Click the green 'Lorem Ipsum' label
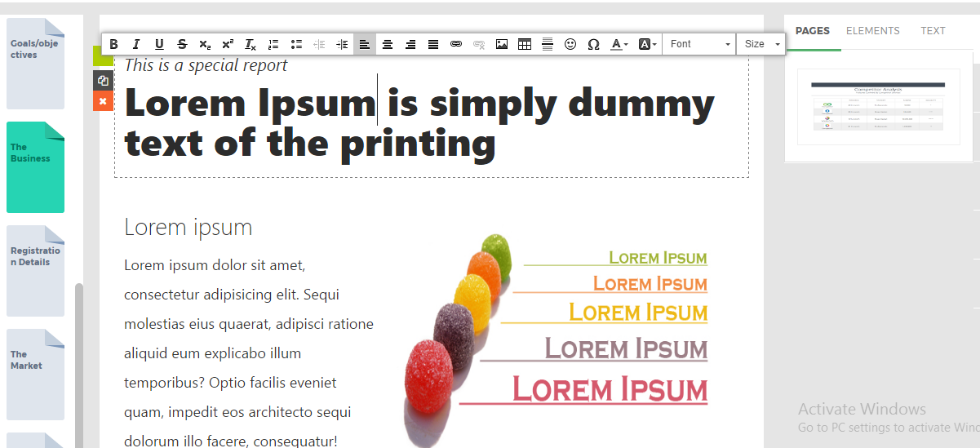Image resolution: width=980 pixels, height=448 pixels. pos(658,258)
